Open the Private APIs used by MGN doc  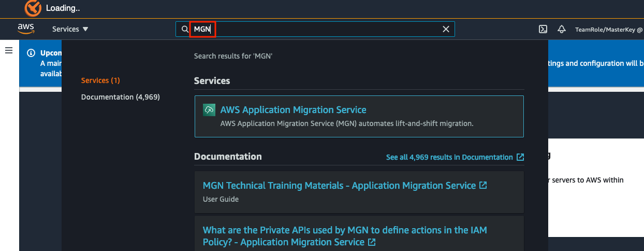coord(345,236)
